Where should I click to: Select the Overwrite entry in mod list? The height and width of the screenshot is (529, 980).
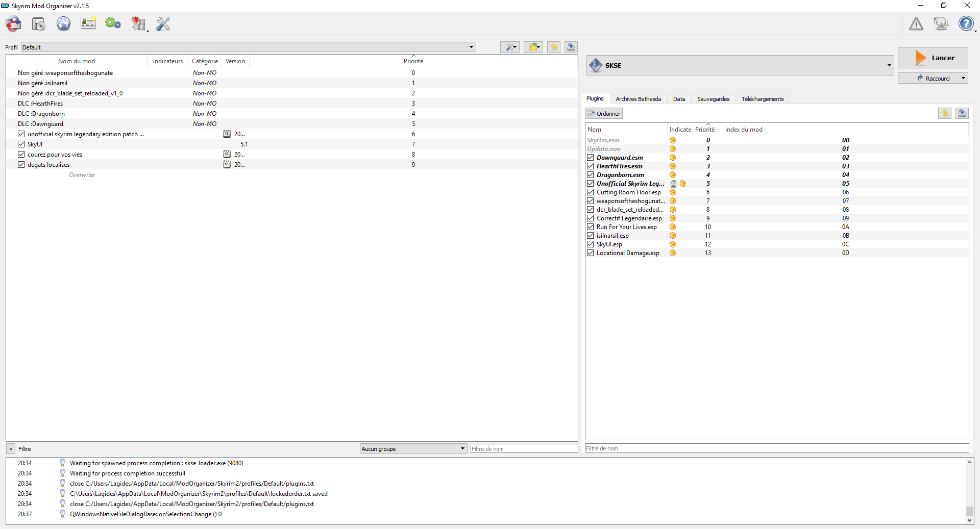[82, 175]
